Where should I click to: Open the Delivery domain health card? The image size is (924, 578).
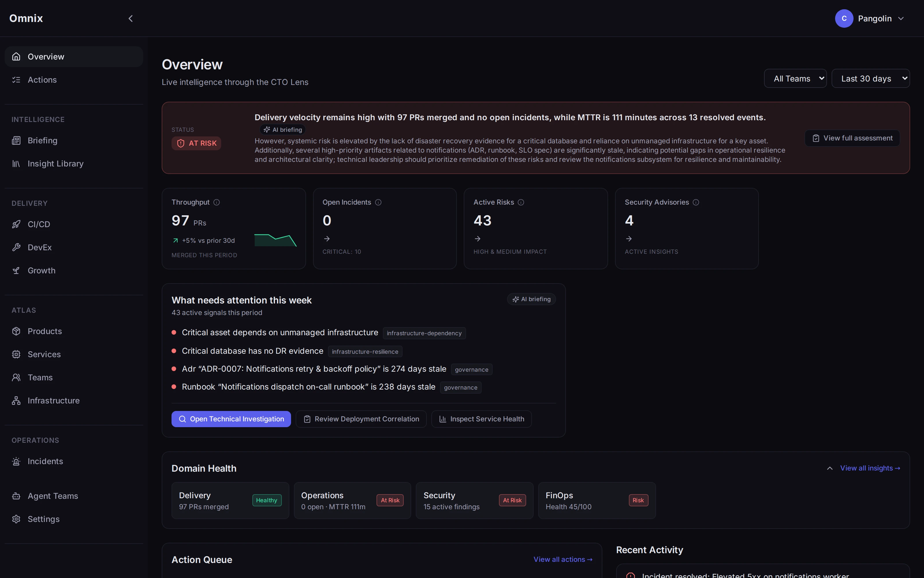(230, 500)
